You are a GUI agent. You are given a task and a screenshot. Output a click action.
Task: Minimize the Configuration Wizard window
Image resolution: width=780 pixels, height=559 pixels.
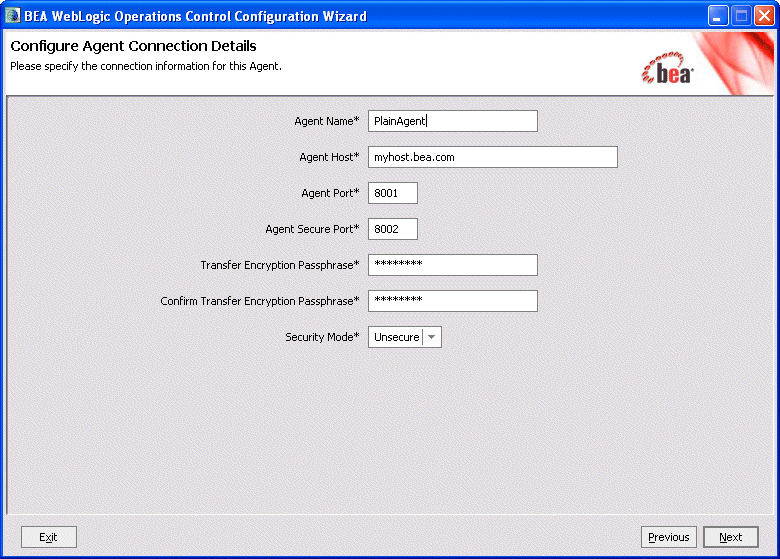click(718, 16)
